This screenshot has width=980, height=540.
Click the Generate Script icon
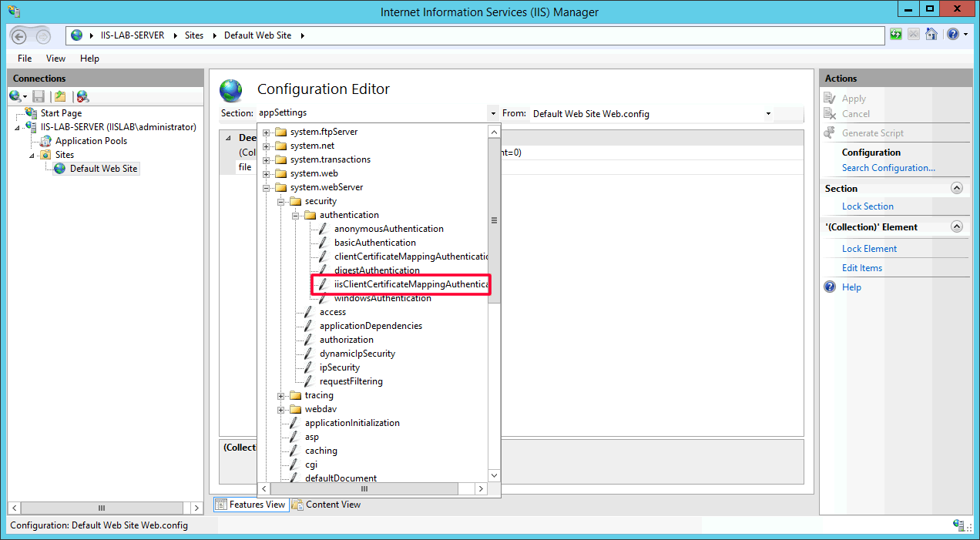pos(830,133)
